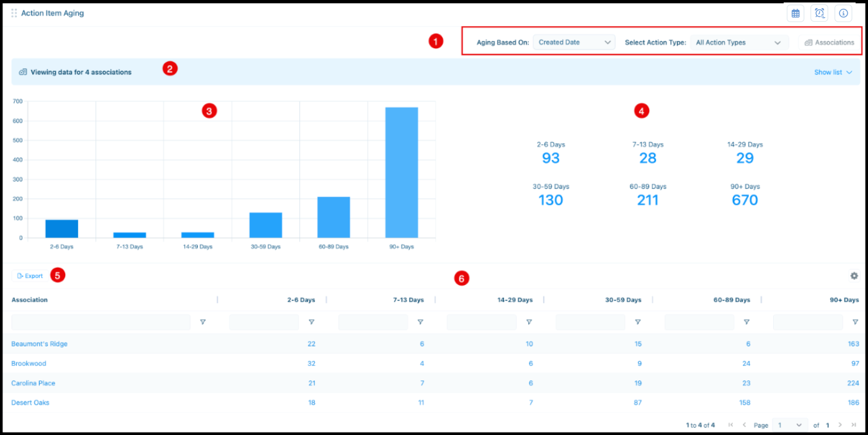The height and width of the screenshot is (435, 868).
Task: Grab the drag handle beside Action Item Aging
Action: (14, 13)
